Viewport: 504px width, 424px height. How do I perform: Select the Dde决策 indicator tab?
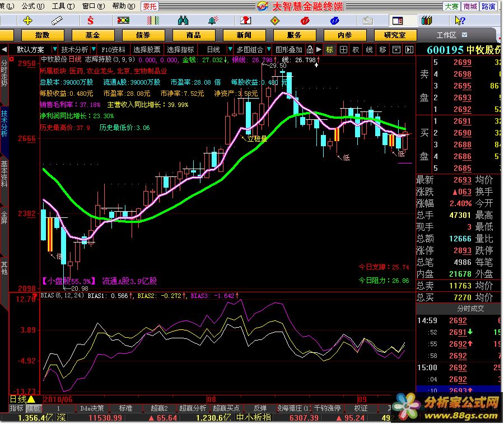click(92, 408)
